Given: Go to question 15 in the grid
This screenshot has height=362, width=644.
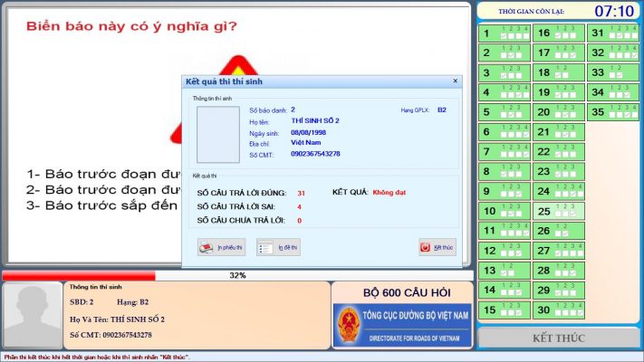Looking at the screenshot, I should [505, 310].
